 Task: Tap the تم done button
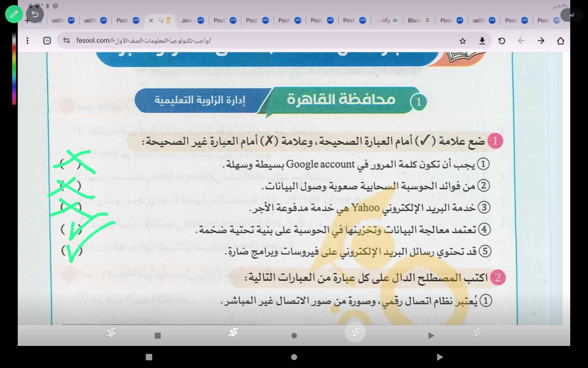tap(571, 15)
